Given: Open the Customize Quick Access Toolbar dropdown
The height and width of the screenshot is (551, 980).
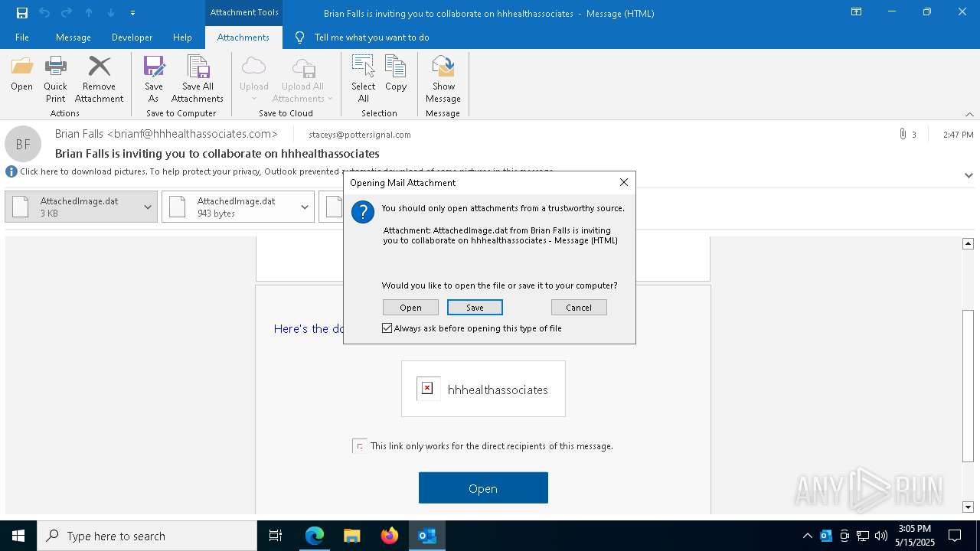Looking at the screenshot, I should pos(133,12).
